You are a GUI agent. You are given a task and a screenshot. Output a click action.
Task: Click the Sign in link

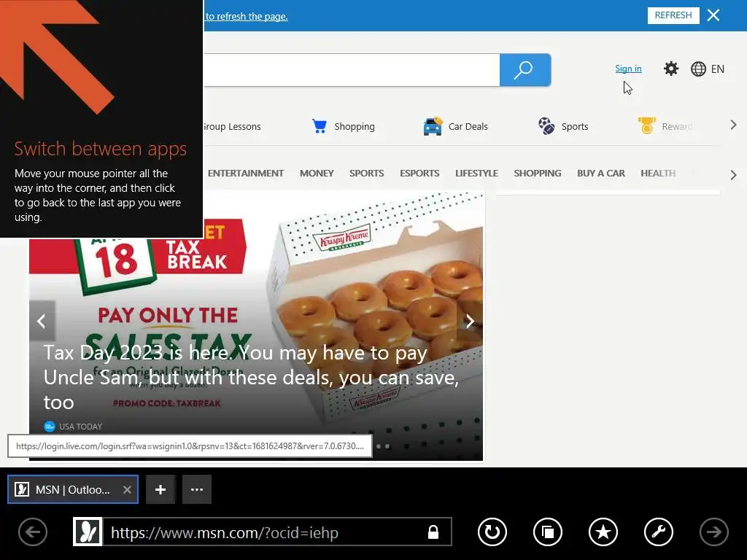[628, 69]
